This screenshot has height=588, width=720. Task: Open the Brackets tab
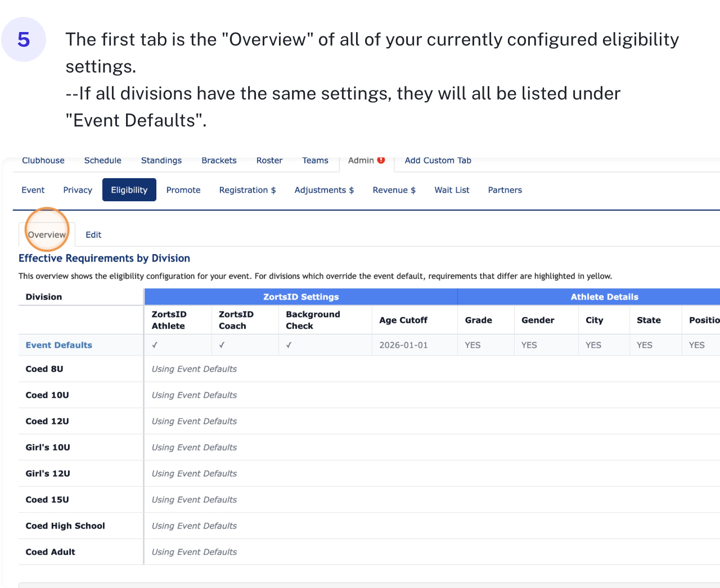219,160
